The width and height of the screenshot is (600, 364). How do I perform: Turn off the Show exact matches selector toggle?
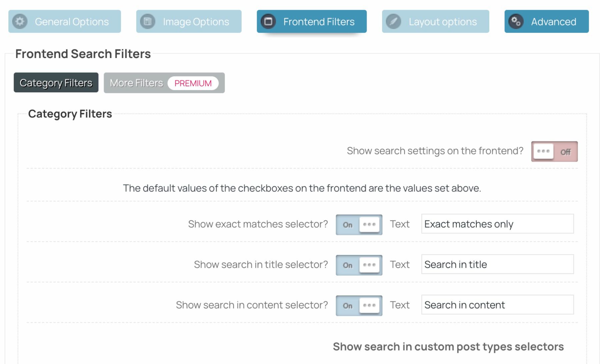[359, 224]
